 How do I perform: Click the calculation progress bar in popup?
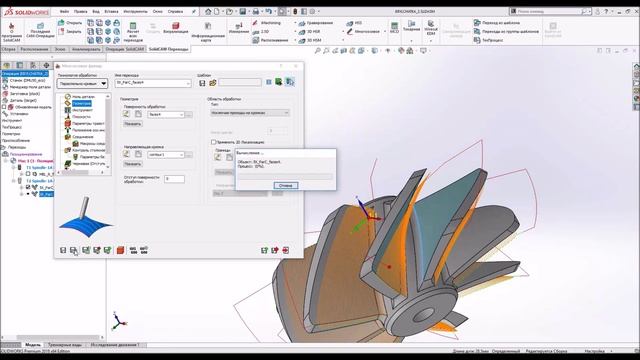(285, 176)
